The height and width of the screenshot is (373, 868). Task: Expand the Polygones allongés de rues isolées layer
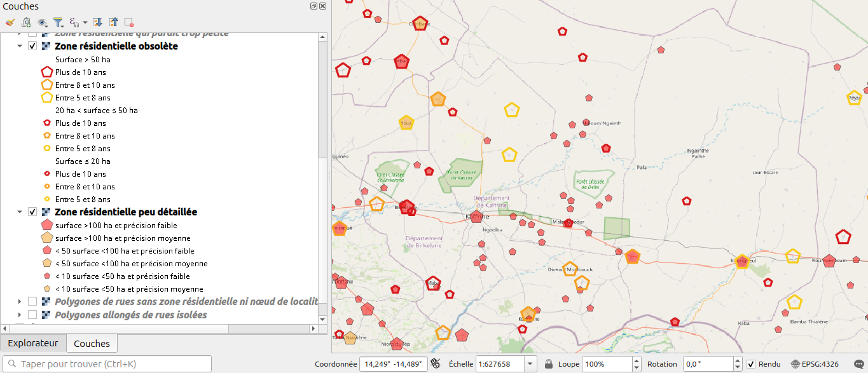(20, 315)
